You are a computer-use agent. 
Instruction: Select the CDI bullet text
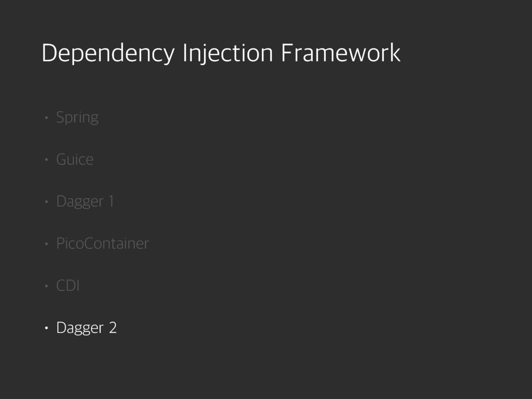[x=68, y=285]
